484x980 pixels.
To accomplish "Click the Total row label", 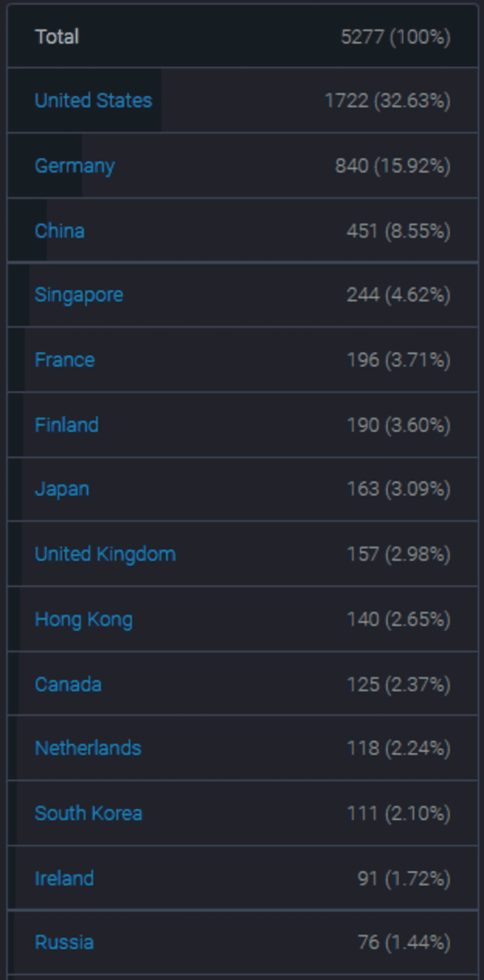I will pyautogui.click(x=56, y=36).
